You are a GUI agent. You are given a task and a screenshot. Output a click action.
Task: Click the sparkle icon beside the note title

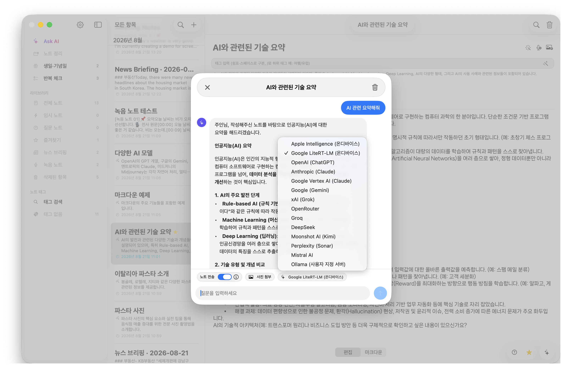point(528,48)
